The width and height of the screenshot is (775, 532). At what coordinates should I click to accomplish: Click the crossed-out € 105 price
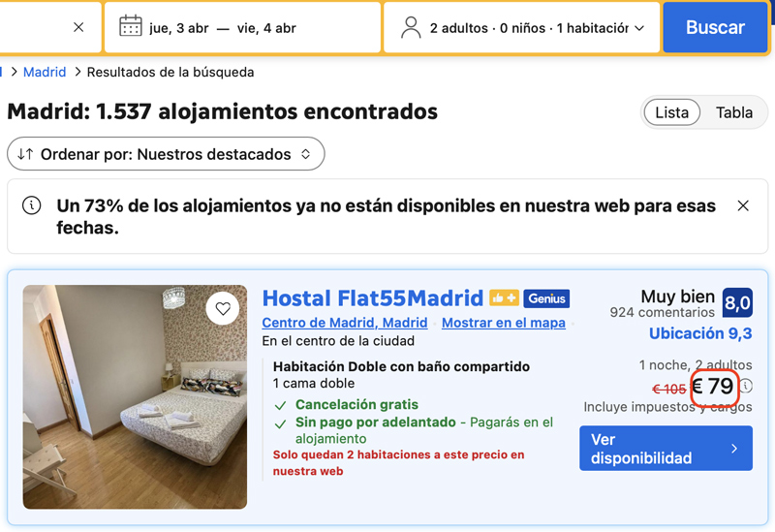[x=668, y=390]
